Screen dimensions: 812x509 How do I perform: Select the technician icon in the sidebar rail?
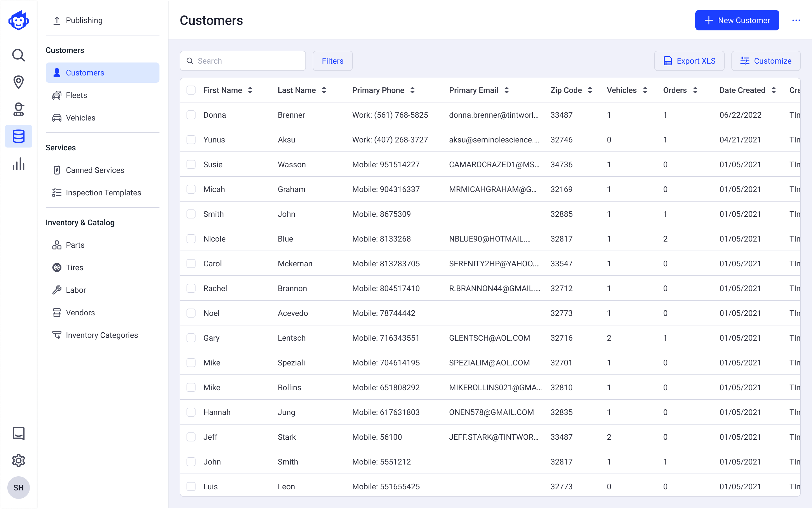click(x=19, y=109)
